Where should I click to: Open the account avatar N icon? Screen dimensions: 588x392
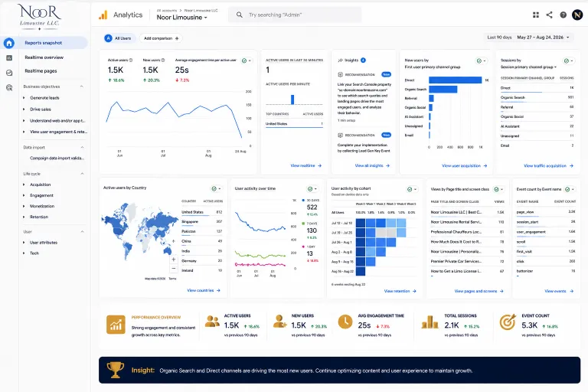coord(577,15)
